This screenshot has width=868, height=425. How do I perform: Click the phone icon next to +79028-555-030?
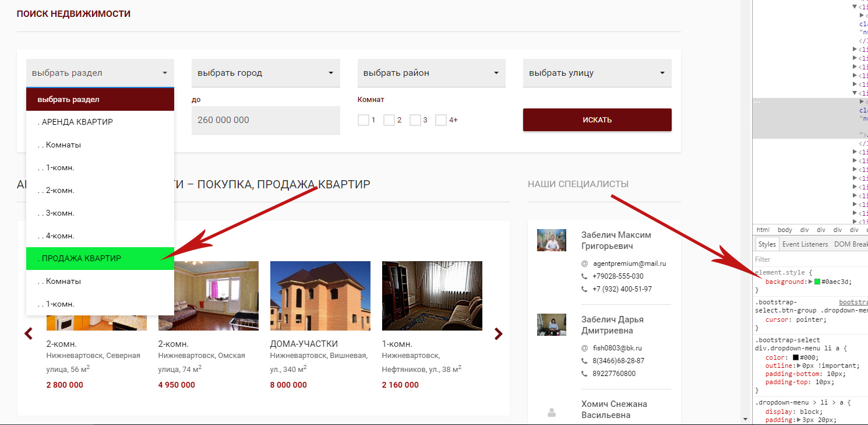(x=584, y=276)
